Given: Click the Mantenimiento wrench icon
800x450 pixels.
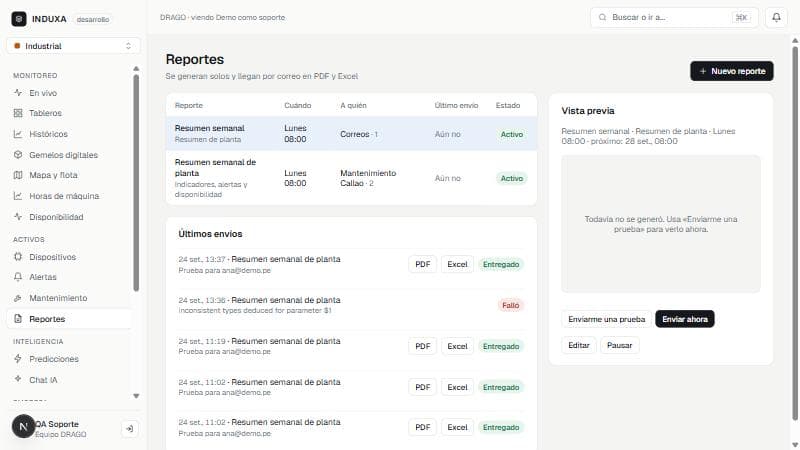Looking at the screenshot, I should point(18,298).
